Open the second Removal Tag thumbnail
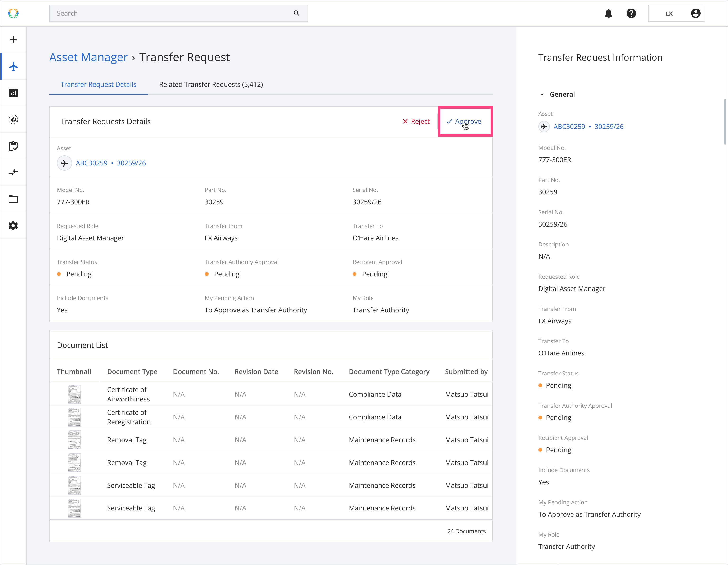Image resolution: width=728 pixels, height=565 pixels. point(74,463)
